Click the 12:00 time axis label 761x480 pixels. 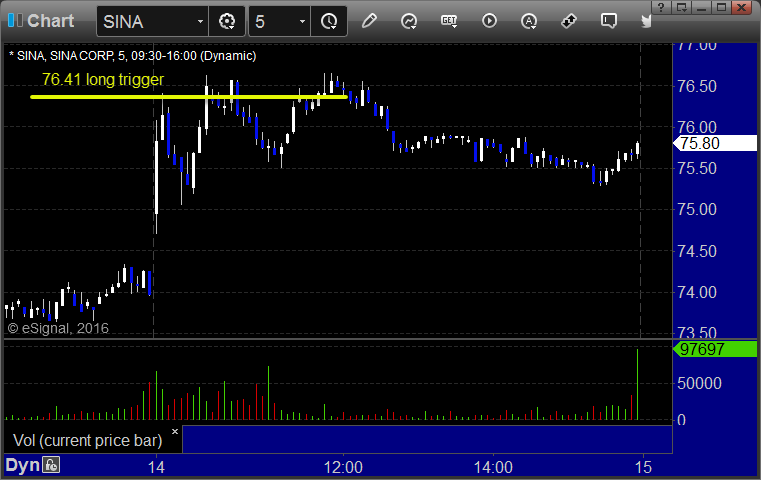coord(343,467)
